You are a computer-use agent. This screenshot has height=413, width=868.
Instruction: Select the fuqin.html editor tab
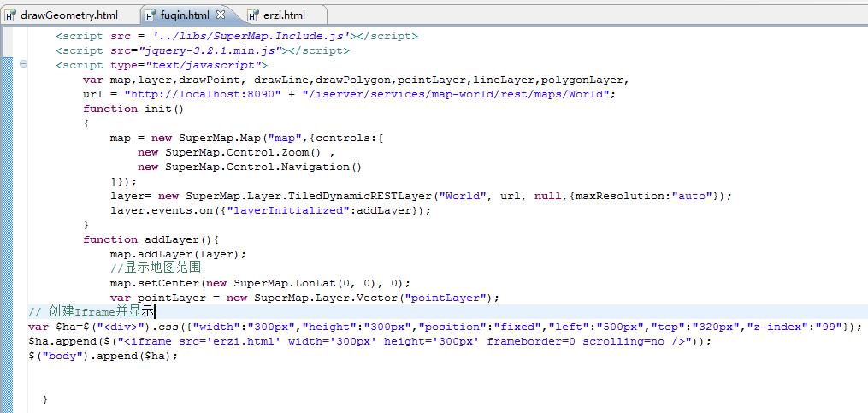(x=185, y=15)
